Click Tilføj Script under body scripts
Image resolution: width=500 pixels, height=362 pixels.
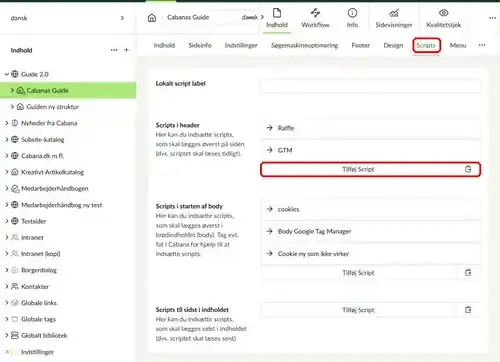coord(358,273)
